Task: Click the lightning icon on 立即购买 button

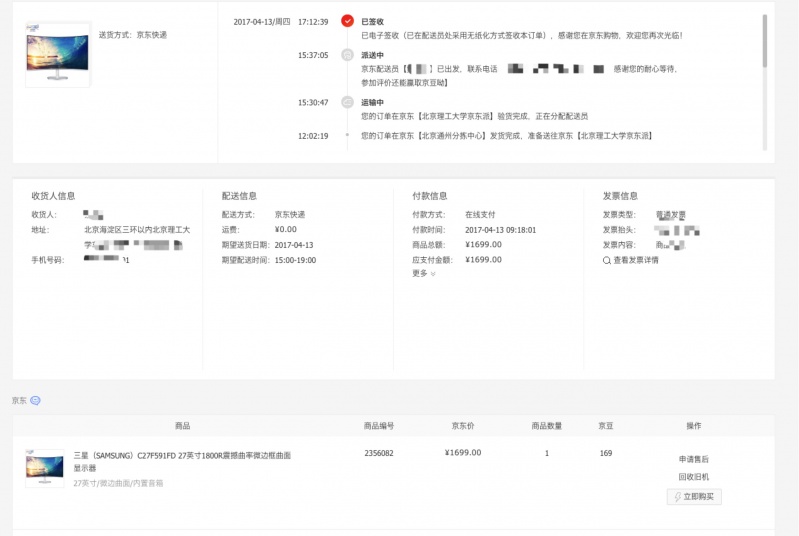Action: click(x=678, y=497)
